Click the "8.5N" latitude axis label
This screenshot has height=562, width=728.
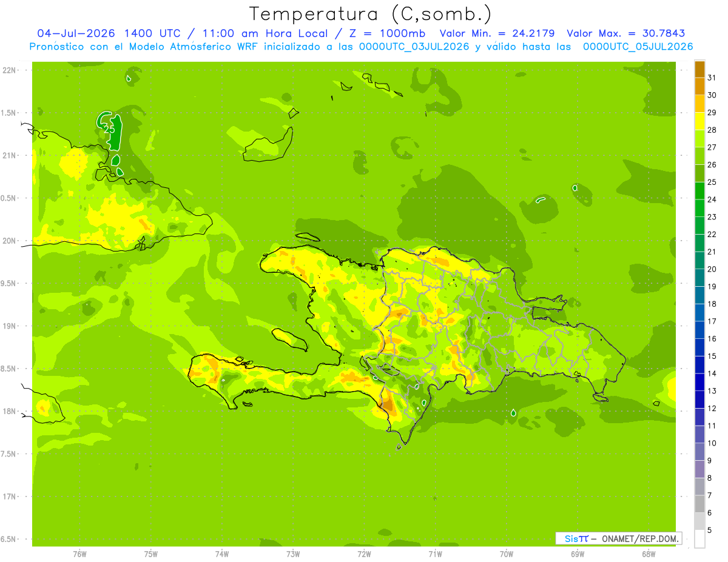[x=9, y=369]
